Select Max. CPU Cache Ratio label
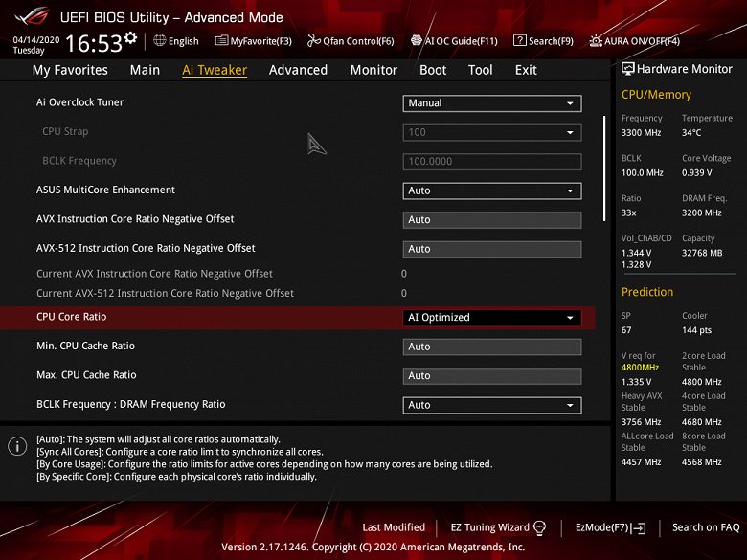 tap(86, 375)
